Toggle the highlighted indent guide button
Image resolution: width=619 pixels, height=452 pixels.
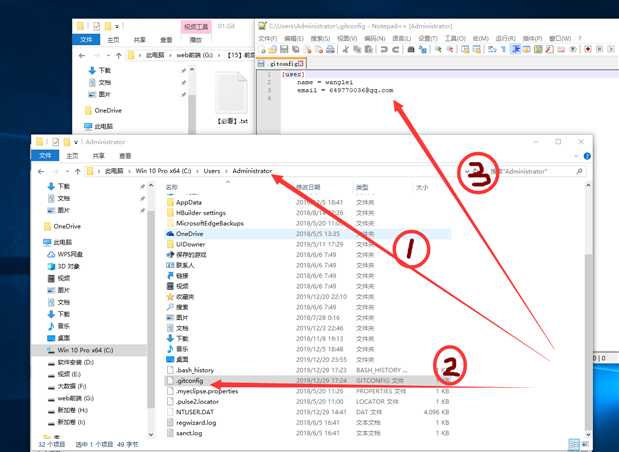[516, 49]
